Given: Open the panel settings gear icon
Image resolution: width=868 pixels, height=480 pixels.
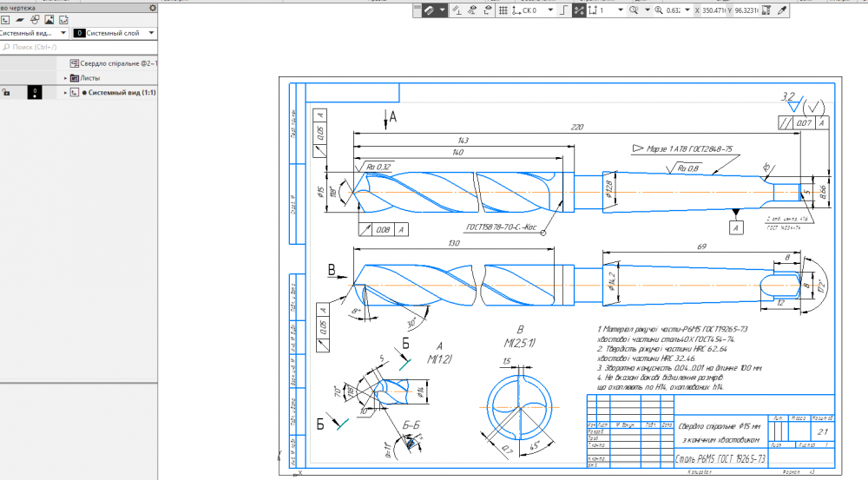Looking at the screenshot, I should point(153,7).
